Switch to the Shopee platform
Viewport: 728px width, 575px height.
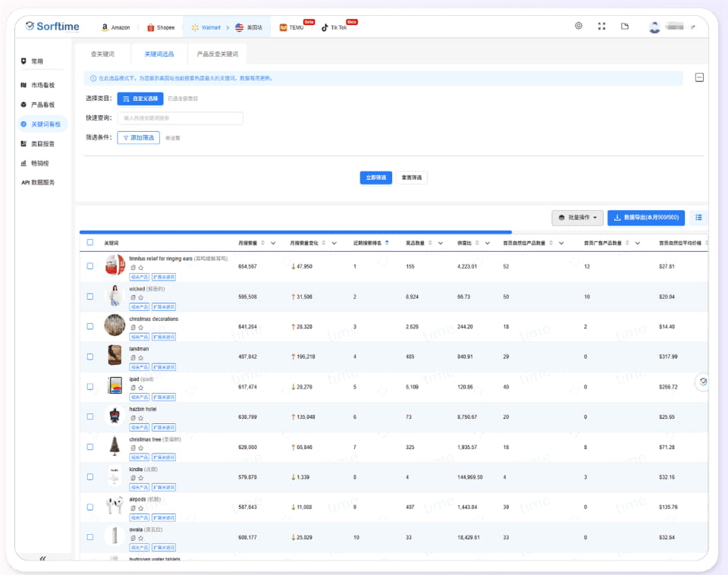pos(161,27)
